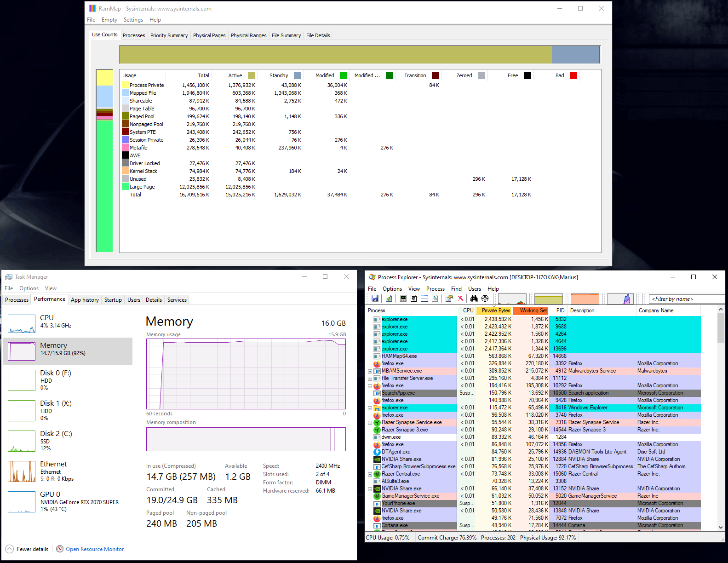
Task: Select the Disk 2 (C:) item in Task Manager
Action: [x=68, y=441]
